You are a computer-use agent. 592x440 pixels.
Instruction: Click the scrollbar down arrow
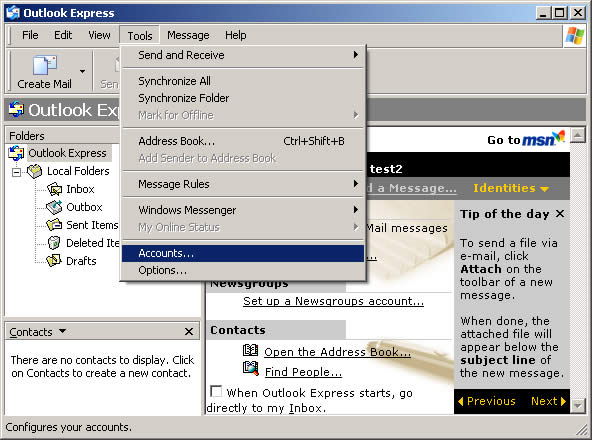coord(578,407)
